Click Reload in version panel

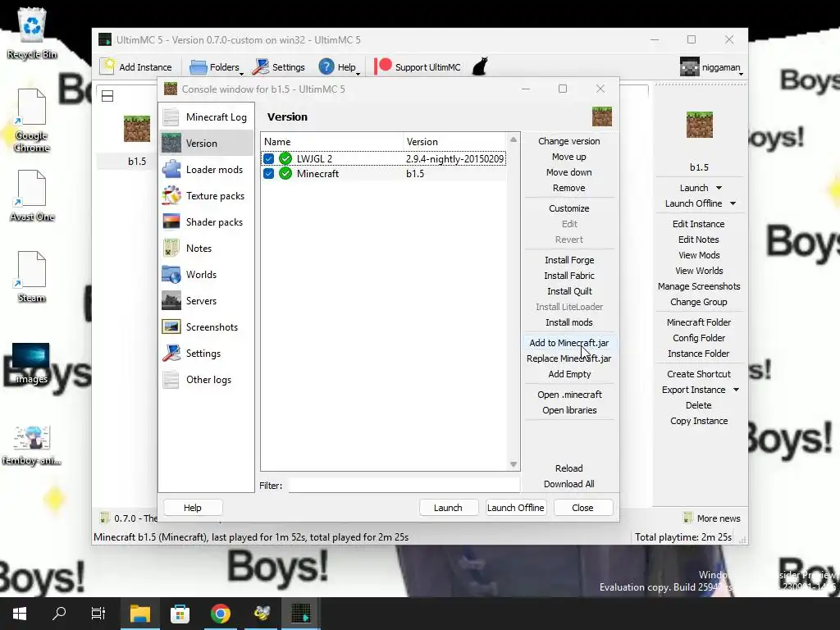click(569, 468)
